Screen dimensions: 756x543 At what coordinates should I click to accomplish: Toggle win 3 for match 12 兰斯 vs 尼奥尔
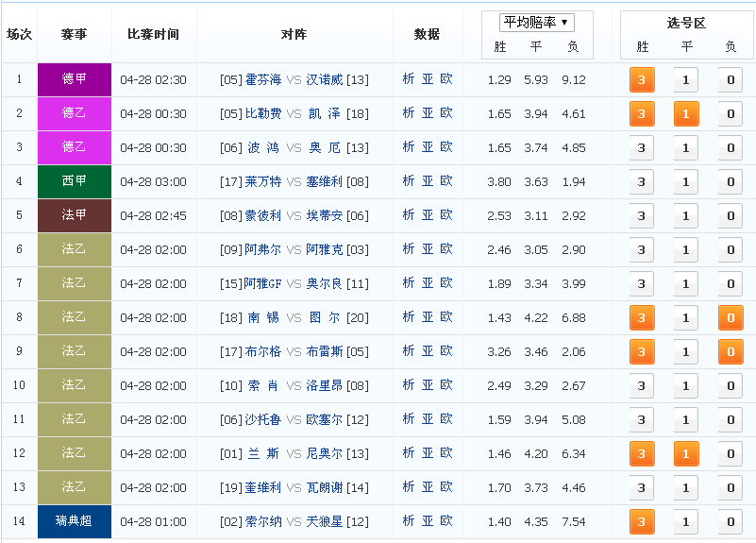point(642,454)
